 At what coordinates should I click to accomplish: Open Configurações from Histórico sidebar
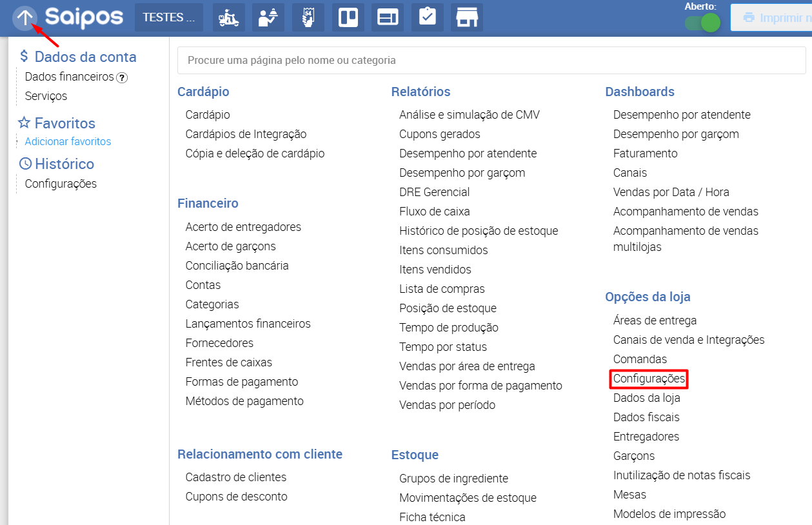pyautogui.click(x=61, y=184)
